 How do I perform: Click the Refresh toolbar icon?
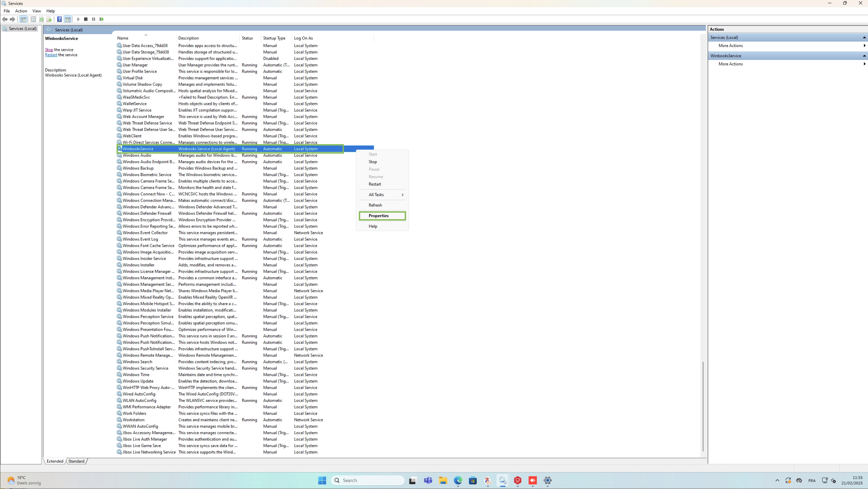pos(41,19)
